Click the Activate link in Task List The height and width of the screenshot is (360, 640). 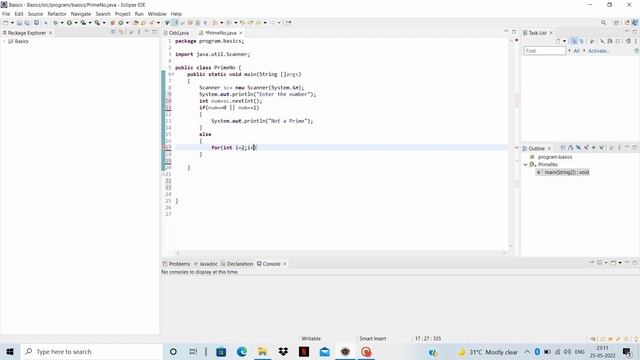coord(598,51)
